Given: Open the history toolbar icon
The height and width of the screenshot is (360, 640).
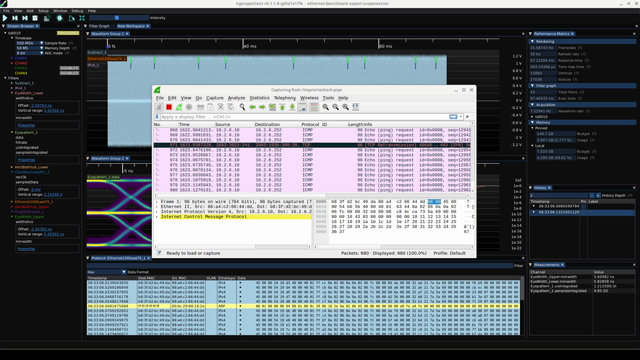Looking at the screenshot, I should tap(47, 18).
